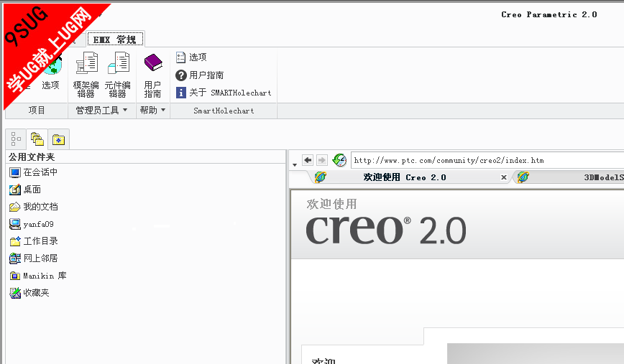Click the 公用文件夹 header

[x=32, y=157]
